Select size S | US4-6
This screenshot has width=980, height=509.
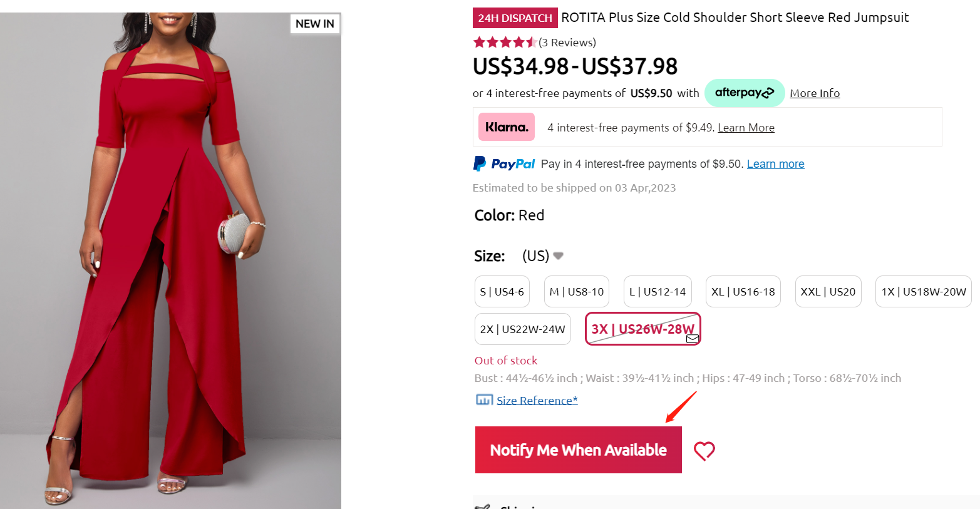(502, 292)
